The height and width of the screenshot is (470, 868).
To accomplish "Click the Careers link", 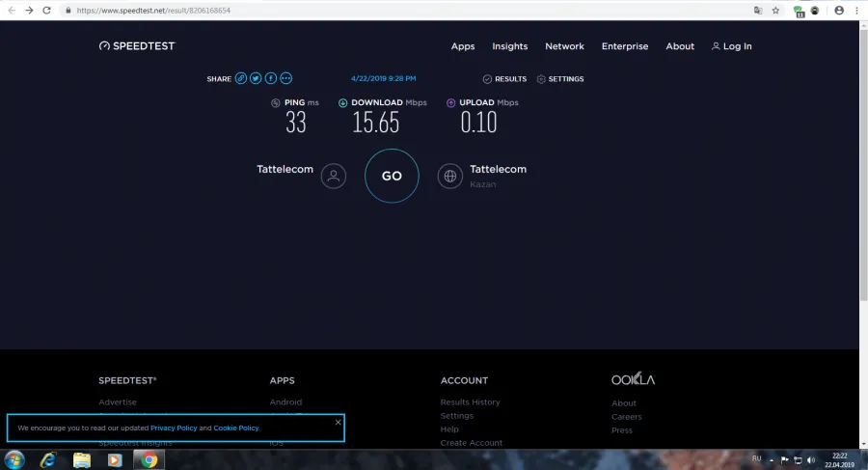I will coord(627,417).
